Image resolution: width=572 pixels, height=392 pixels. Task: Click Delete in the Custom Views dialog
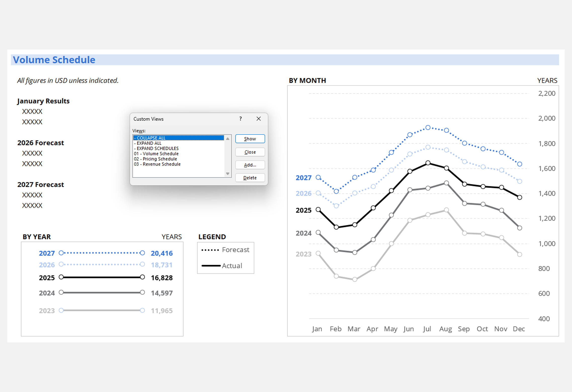250,178
